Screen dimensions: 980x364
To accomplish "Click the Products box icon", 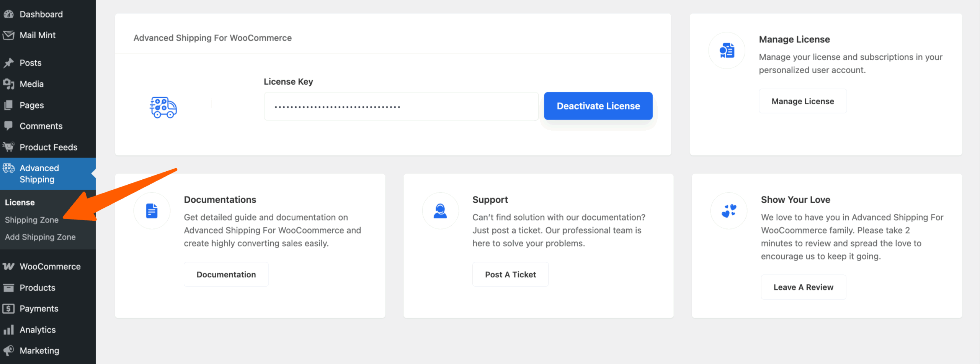I will pyautogui.click(x=8, y=287).
